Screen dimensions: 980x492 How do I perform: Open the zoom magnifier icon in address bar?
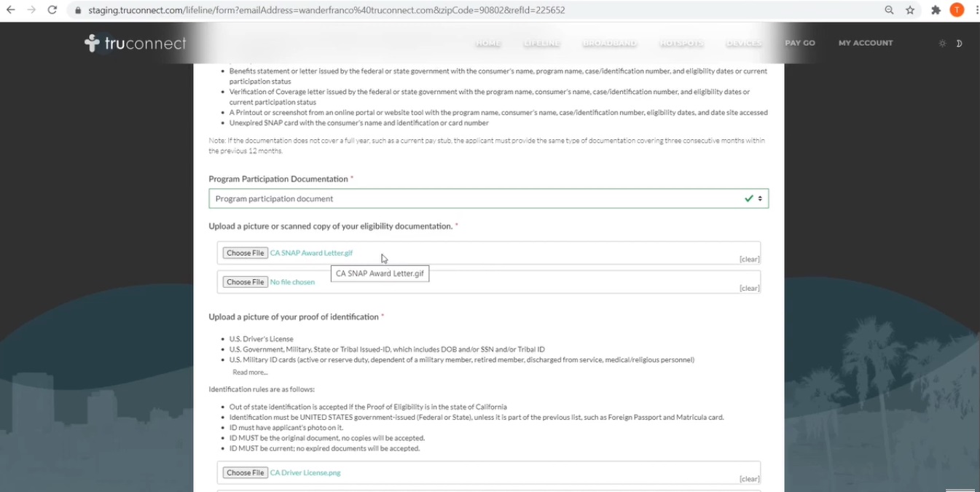click(889, 10)
